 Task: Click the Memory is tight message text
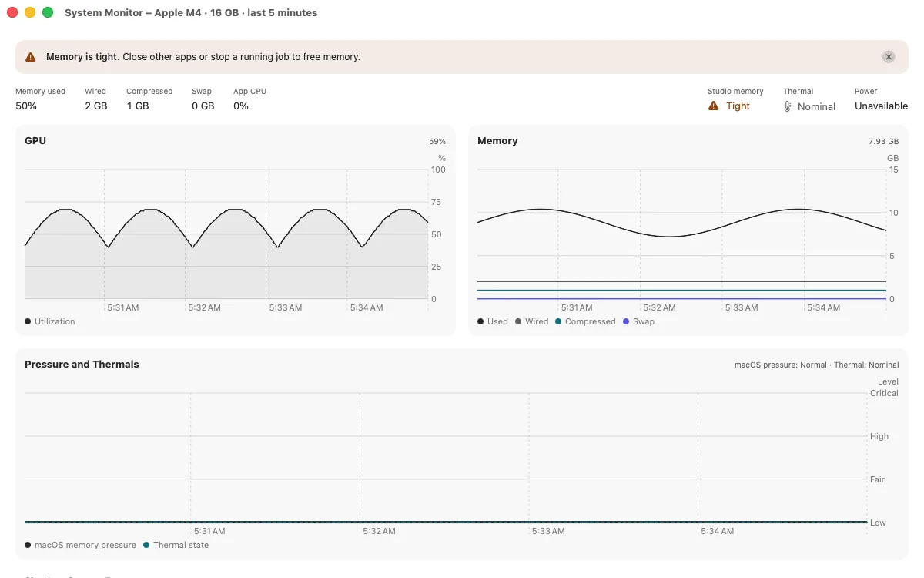[x=203, y=57]
